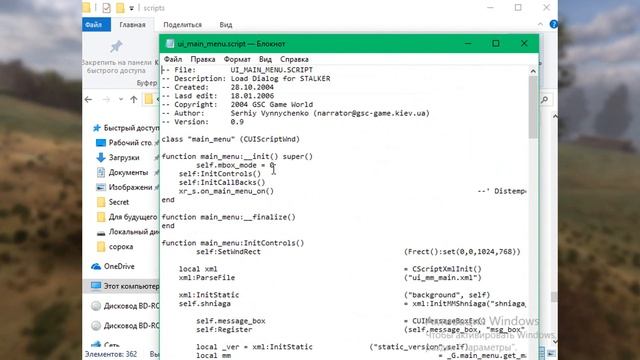
Task: Select OneDrive in navigation pane
Action: point(119,266)
